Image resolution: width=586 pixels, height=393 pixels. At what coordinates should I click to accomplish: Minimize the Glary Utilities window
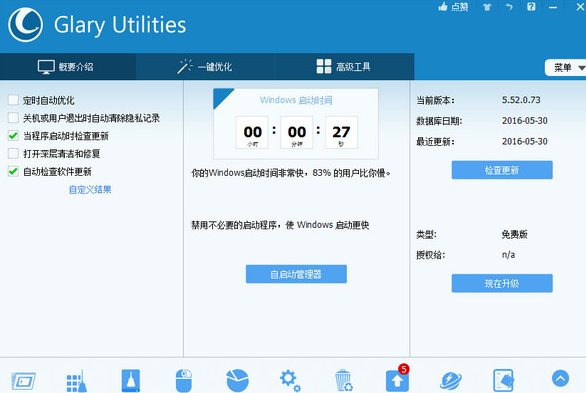pos(553,7)
